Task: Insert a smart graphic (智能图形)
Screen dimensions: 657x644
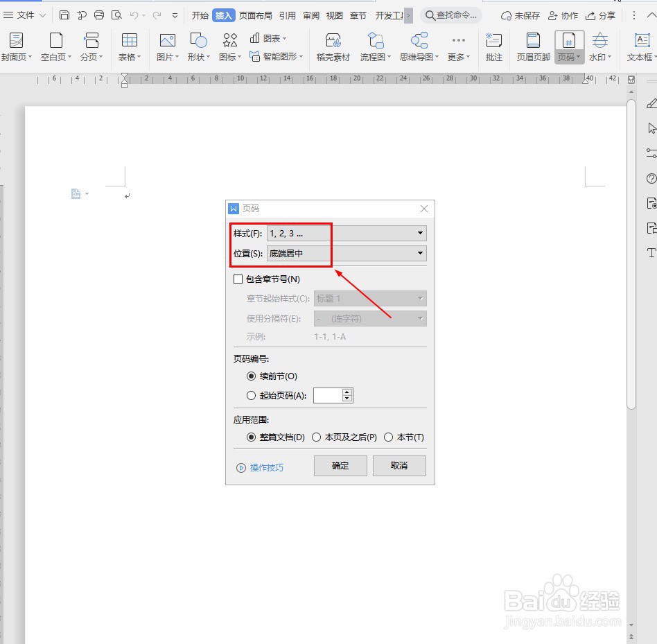Action: tap(276, 56)
